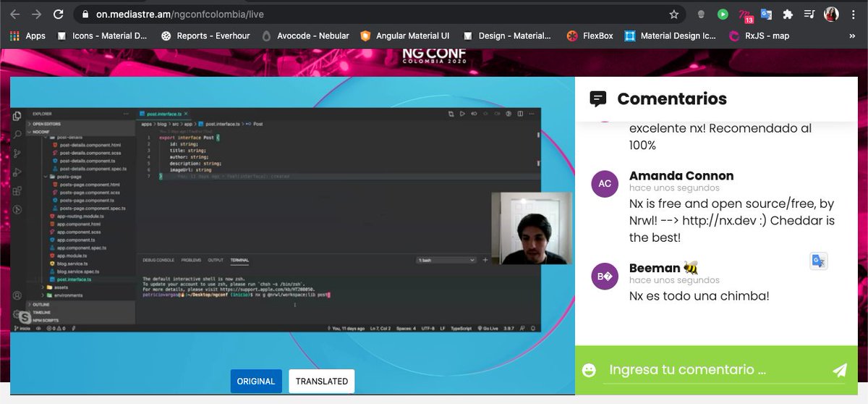This screenshot has width=868, height=404.
Task: Click Go Live in the VS Code status bar
Action: pos(488,328)
